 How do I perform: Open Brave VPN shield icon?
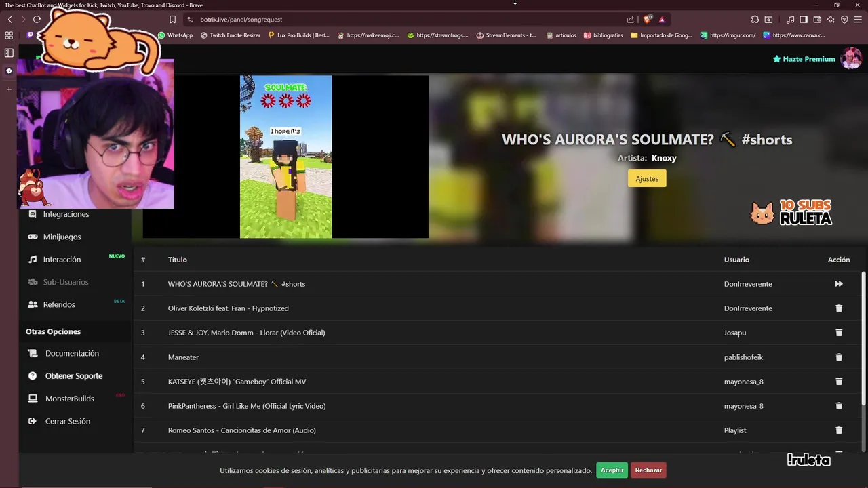coord(844,20)
